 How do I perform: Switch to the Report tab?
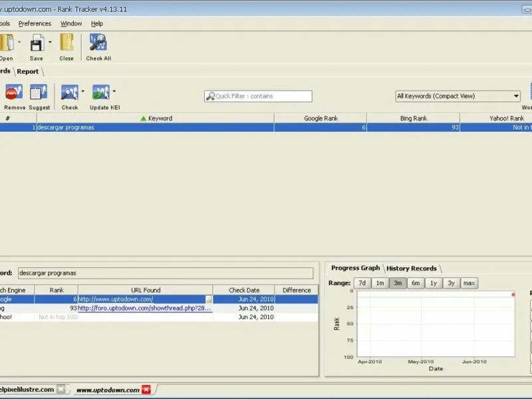(28, 71)
